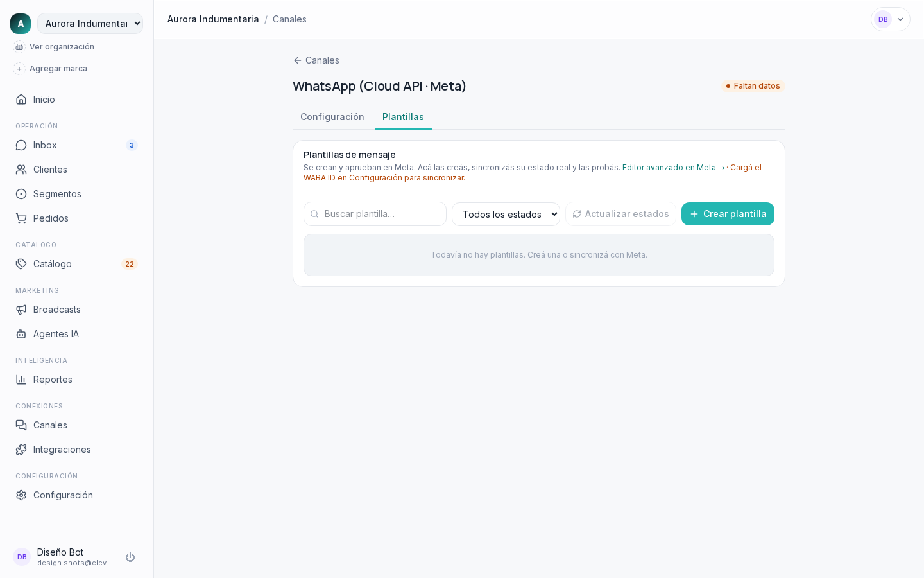The height and width of the screenshot is (578, 924).
Task: Click the Ver organización building icon
Action: tap(19, 47)
